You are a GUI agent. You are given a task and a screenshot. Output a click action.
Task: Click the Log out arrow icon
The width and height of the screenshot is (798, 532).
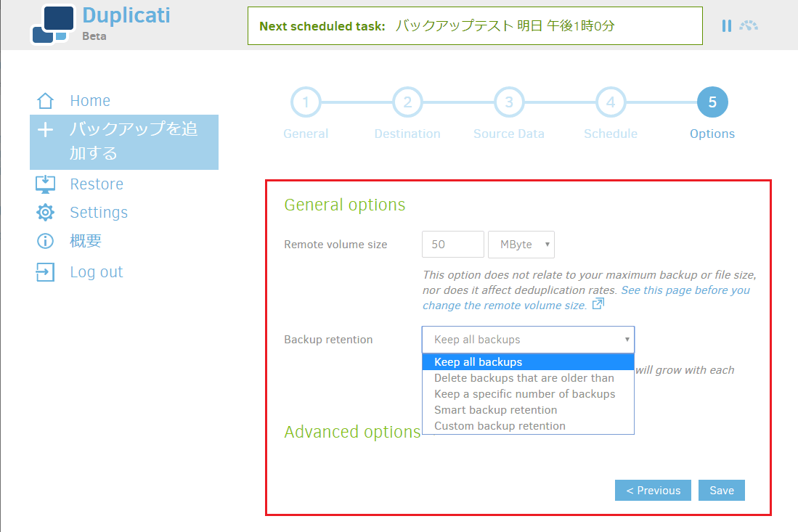pyautogui.click(x=45, y=272)
